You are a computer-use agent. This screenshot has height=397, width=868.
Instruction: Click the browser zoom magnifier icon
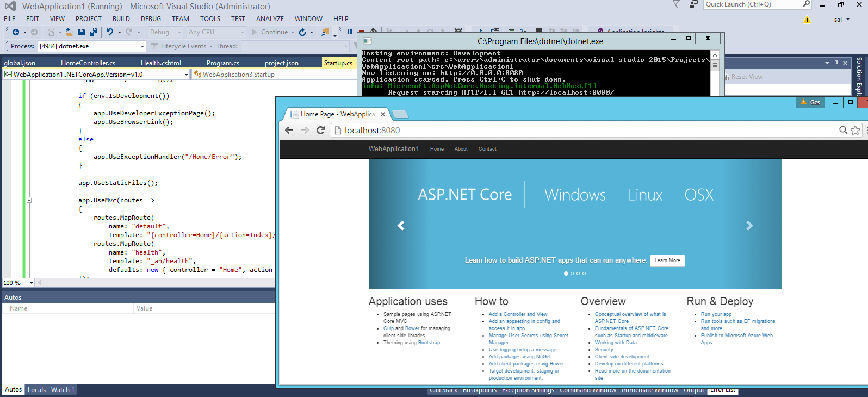click(843, 130)
